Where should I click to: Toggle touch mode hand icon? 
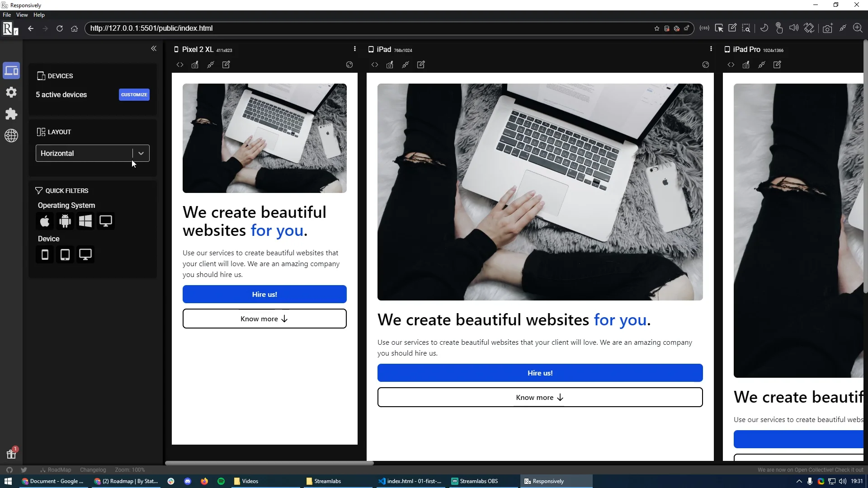779,28
